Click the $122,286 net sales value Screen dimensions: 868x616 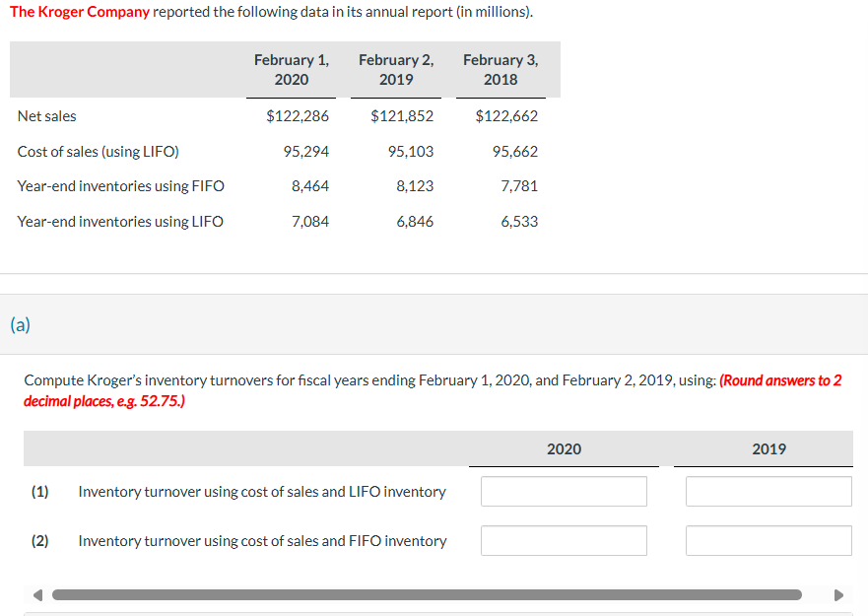(302, 115)
